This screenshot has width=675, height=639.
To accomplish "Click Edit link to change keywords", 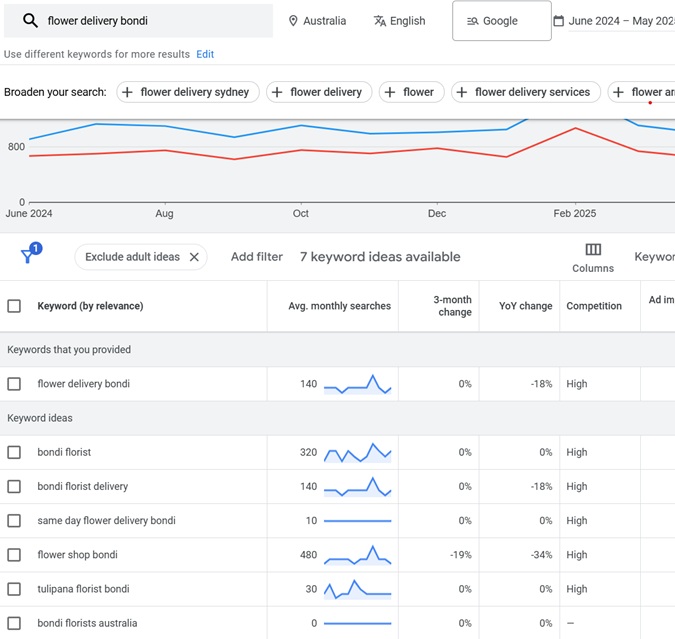I will click(x=205, y=54).
